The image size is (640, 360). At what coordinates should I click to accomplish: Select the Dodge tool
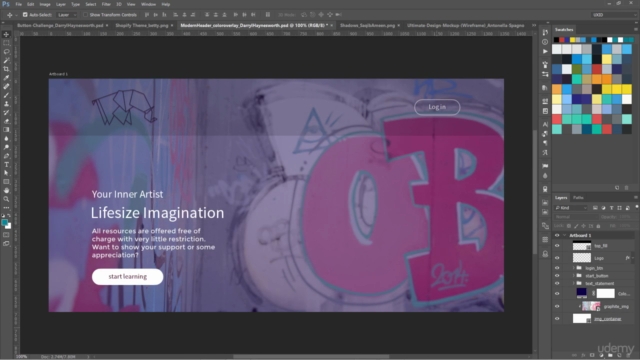pyautogui.click(x=6, y=147)
